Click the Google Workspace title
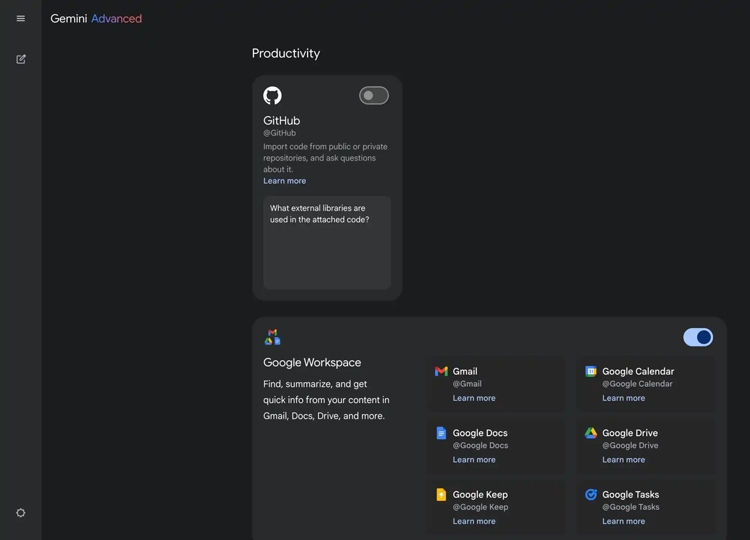 312,363
